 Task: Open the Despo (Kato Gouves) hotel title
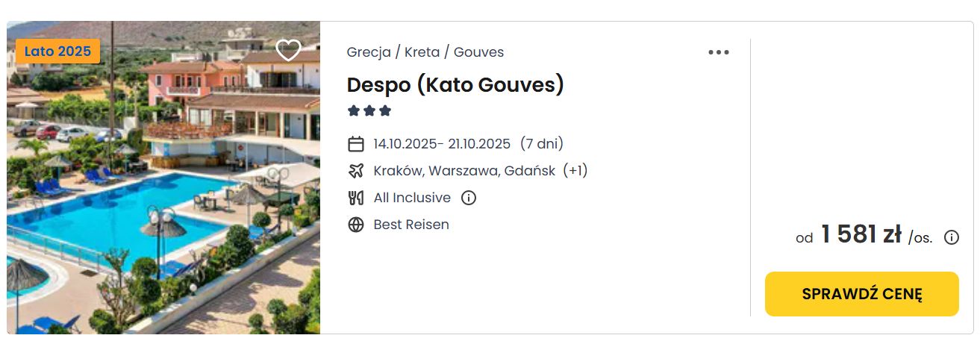[x=455, y=85]
